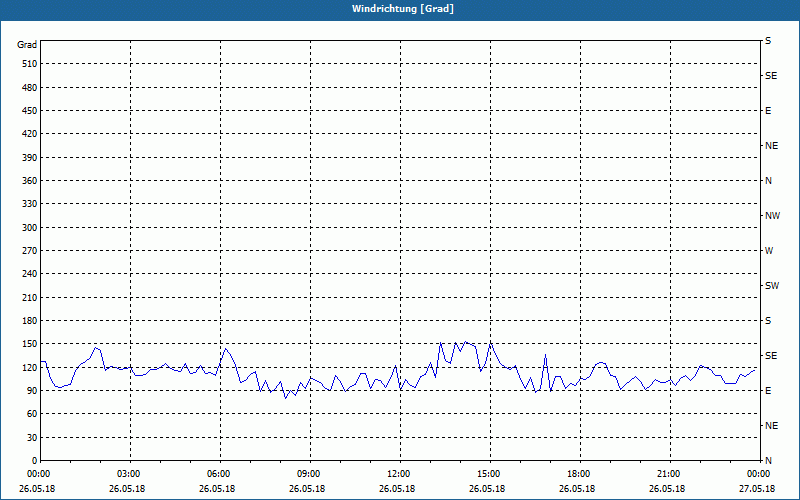This screenshot has height=500, width=800.
Task: Select the 360 degree axis label
Action: [x=30, y=181]
